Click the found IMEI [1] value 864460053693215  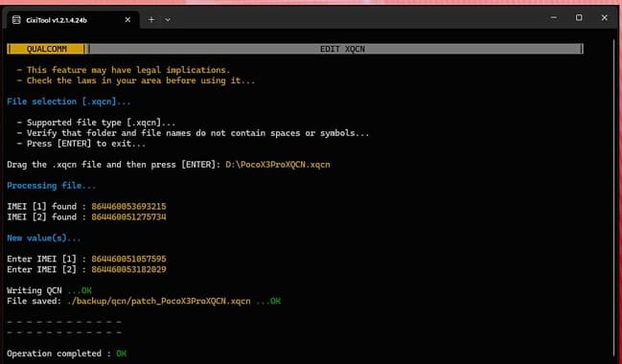click(129, 207)
